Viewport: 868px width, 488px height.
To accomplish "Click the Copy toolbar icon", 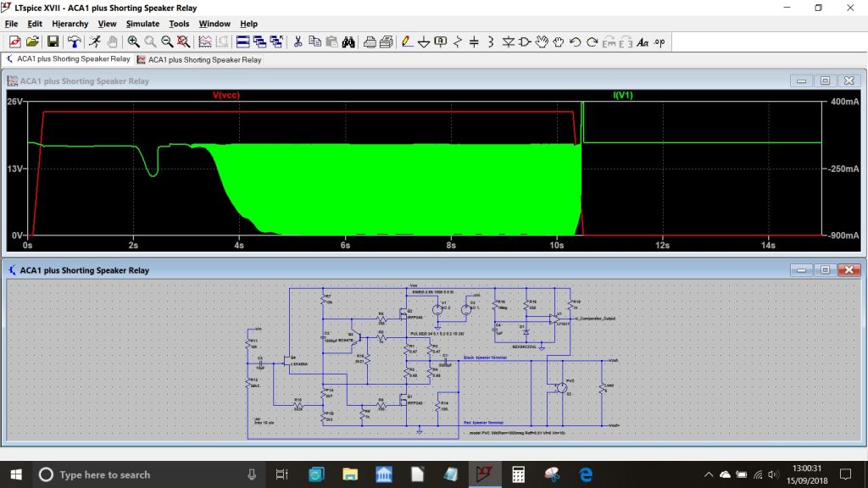I will coord(314,42).
